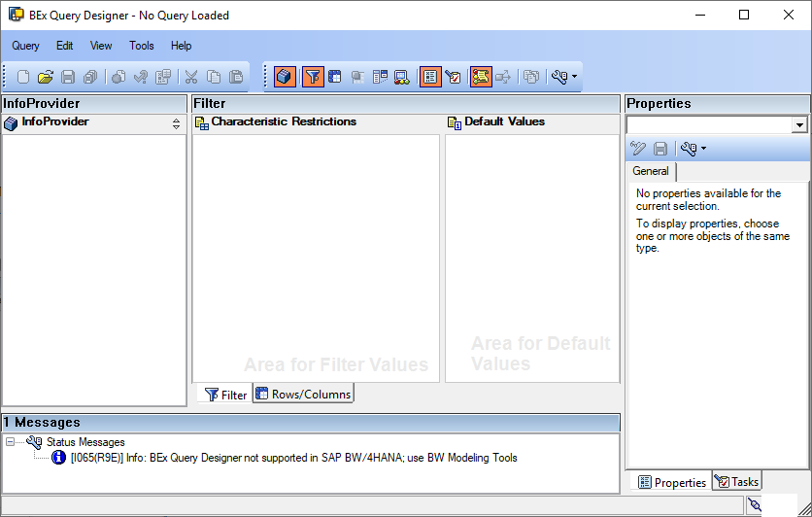Click the Conditions toolbar icon
This screenshot has width=812, height=517.
coord(380,77)
